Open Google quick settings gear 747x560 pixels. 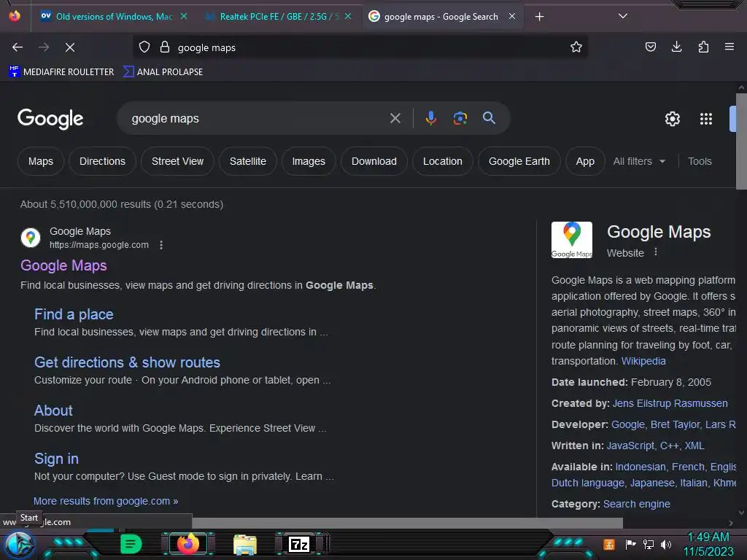tap(672, 119)
